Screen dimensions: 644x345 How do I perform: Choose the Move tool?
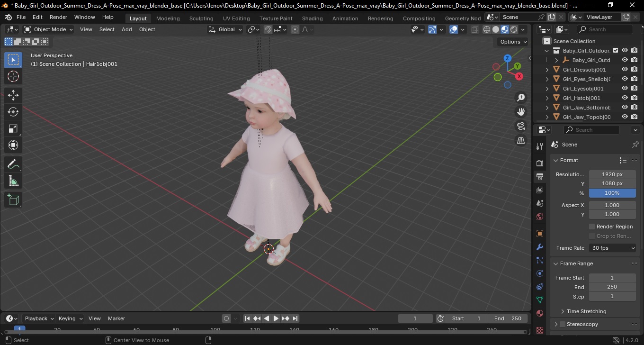[13, 95]
